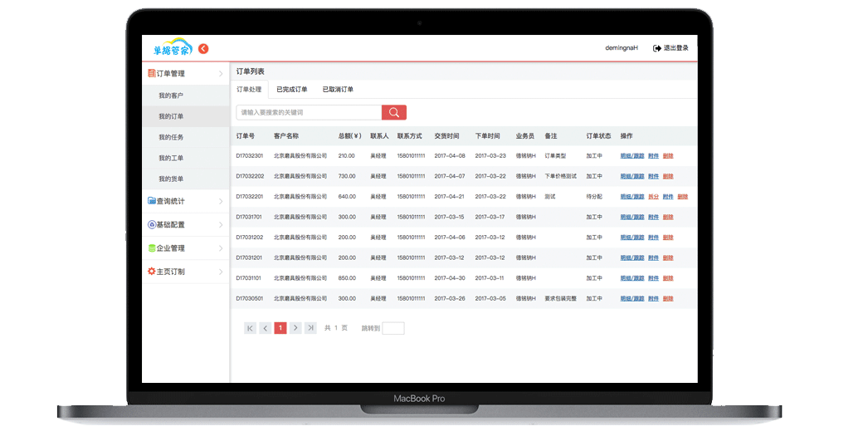This screenshot has height=441, width=868.
Task: Open 我的货单 in sidebar
Action: click(x=185, y=179)
